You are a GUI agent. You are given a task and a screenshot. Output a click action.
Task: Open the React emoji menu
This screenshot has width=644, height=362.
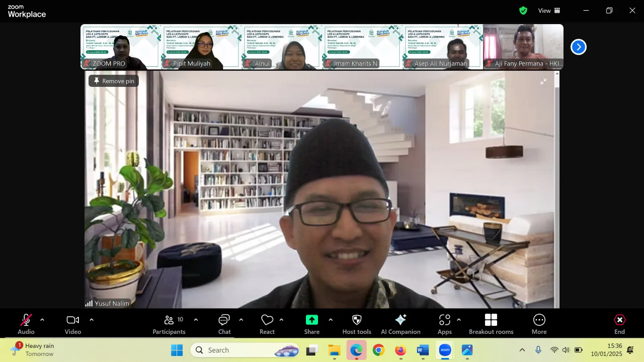coord(267,324)
